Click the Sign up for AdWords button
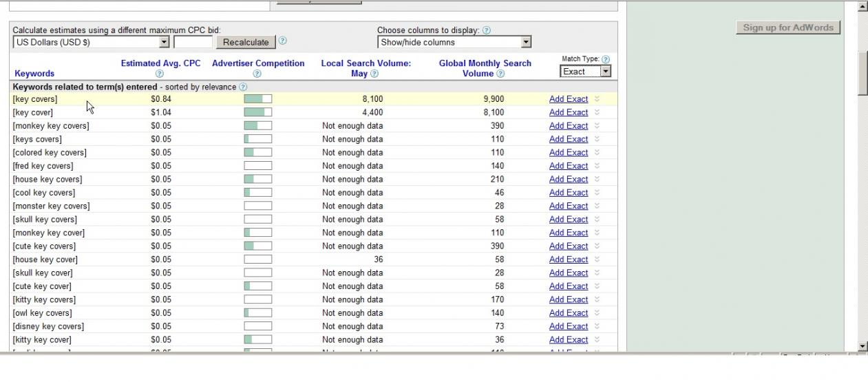868x382 pixels. click(788, 28)
